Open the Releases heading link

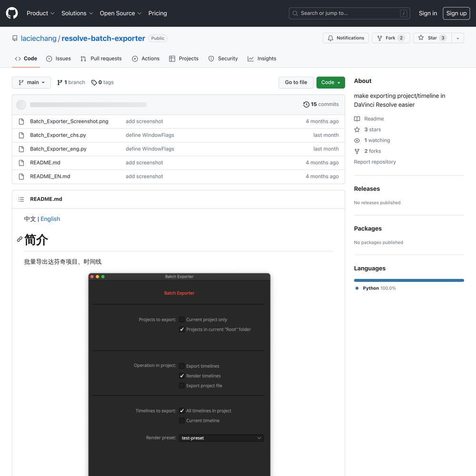[x=367, y=189]
